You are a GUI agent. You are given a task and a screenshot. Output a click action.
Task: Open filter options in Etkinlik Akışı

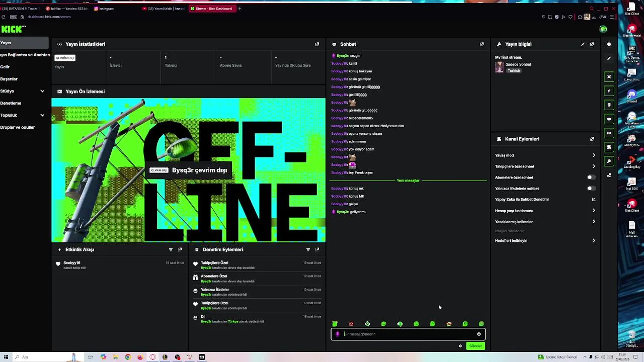(171, 249)
